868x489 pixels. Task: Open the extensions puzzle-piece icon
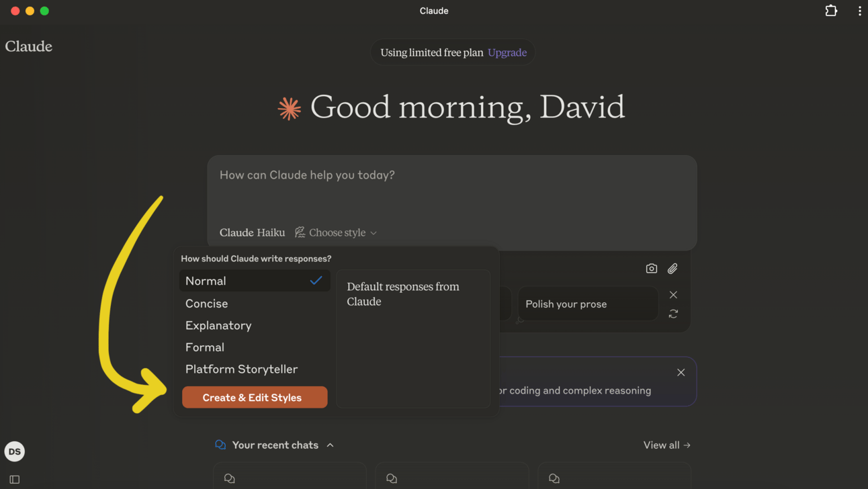[x=831, y=11]
